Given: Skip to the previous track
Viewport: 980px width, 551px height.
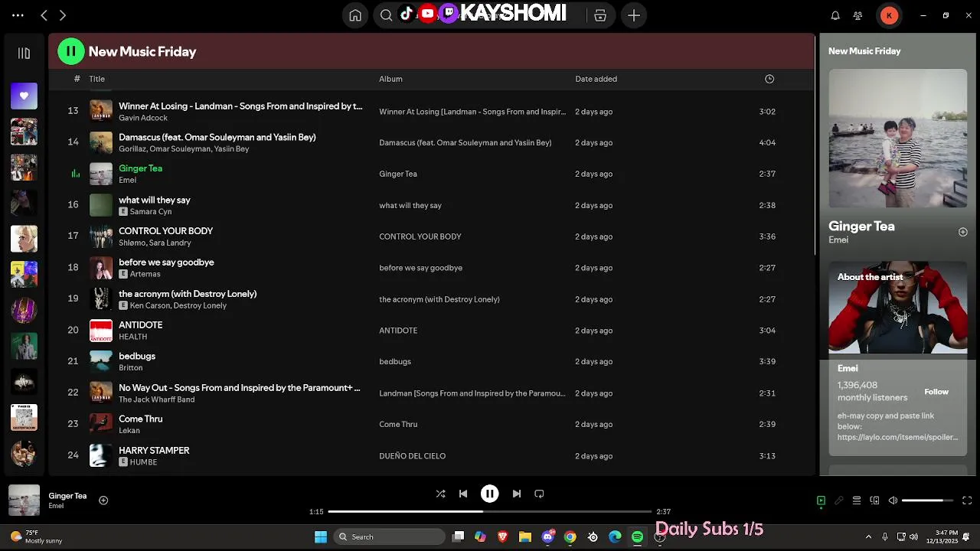Looking at the screenshot, I should (x=463, y=494).
